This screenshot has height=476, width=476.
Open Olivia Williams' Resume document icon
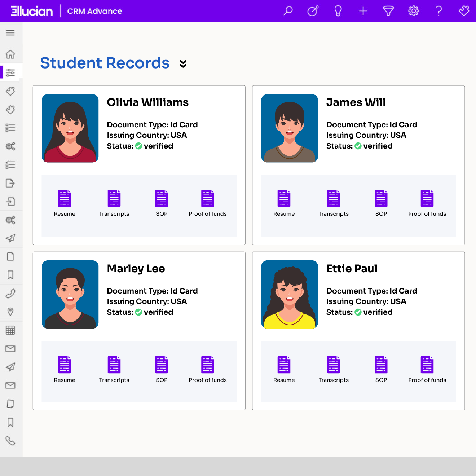[x=65, y=198]
